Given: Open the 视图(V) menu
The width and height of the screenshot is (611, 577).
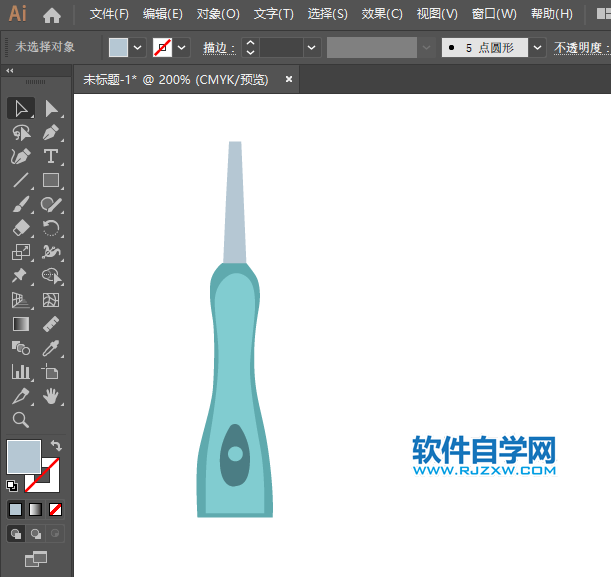Looking at the screenshot, I should (x=437, y=14).
